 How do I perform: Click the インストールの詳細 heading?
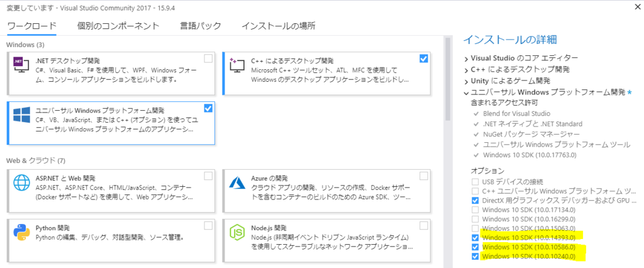point(509,40)
